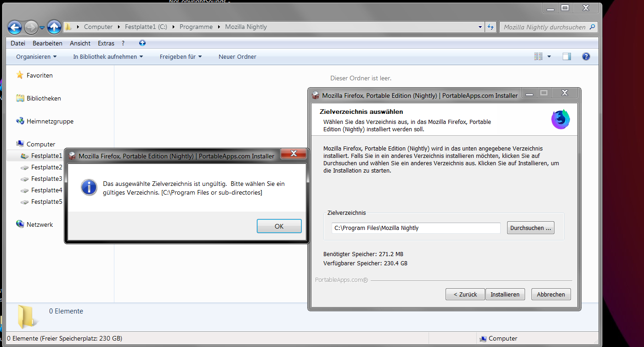Close the invalid directory error dialog
644x347 pixels.
click(294, 154)
